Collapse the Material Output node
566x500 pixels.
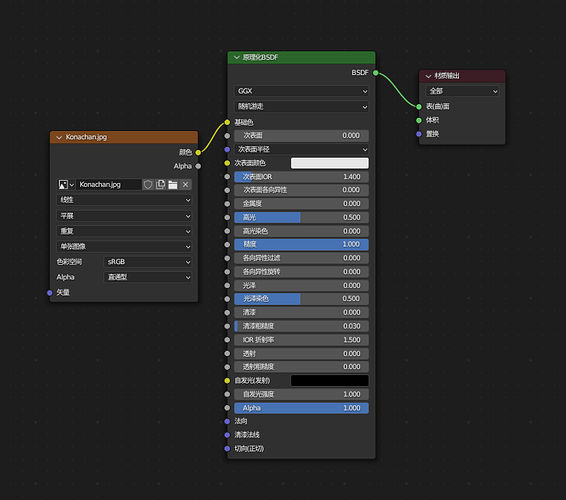[x=428, y=76]
